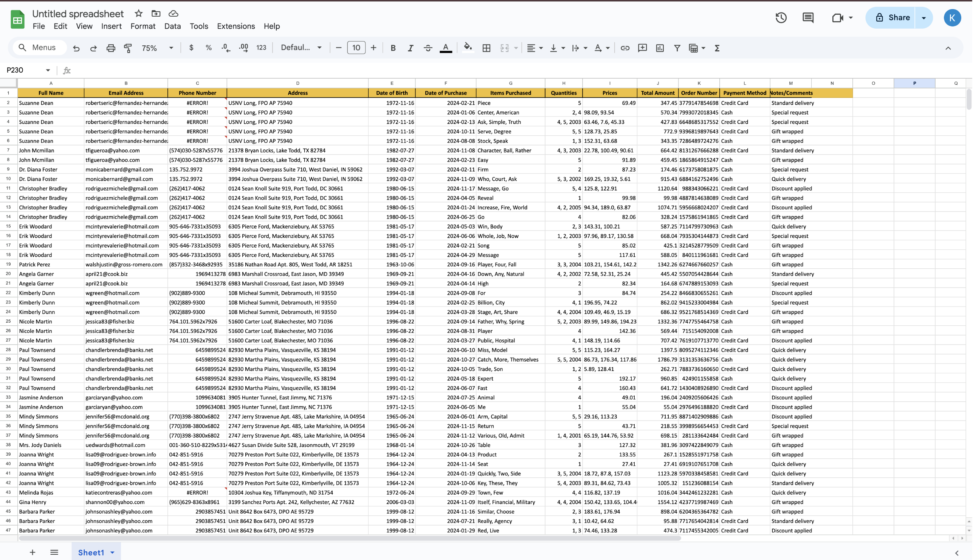Toggle strikethrough formatting
Image resolution: width=973 pixels, height=560 pixels.
pyautogui.click(x=428, y=48)
